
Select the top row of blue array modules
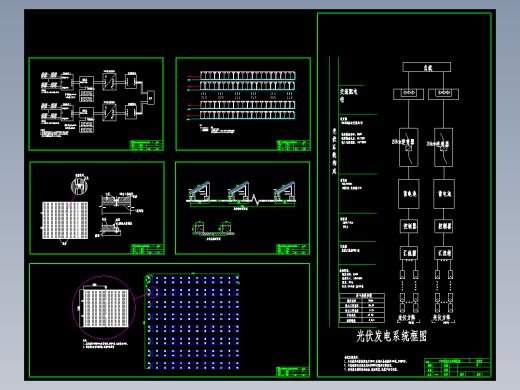click(193, 280)
